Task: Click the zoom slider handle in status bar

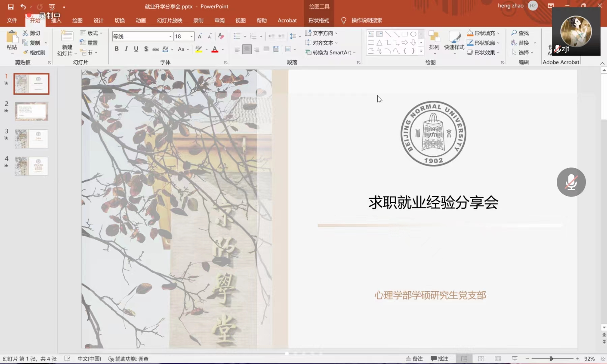Action: 551,359
